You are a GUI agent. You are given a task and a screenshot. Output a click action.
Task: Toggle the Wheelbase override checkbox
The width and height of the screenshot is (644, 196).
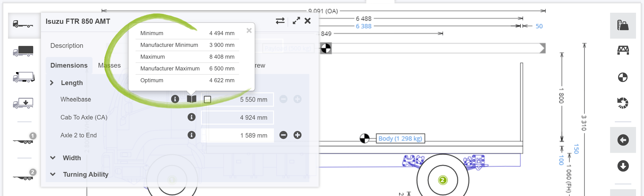207,99
